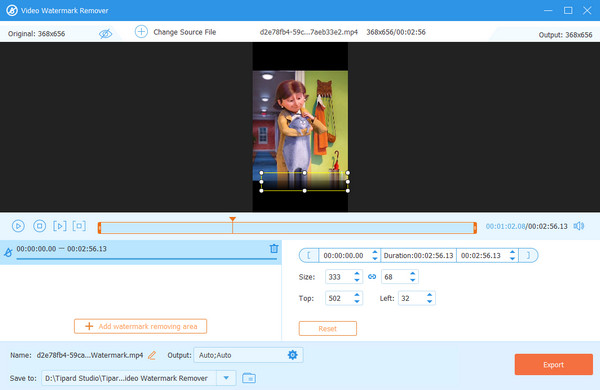Click the output name d2e78fb4-59ca...Watermark.mp4
The width and height of the screenshot is (600, 390).
point(90,355)
